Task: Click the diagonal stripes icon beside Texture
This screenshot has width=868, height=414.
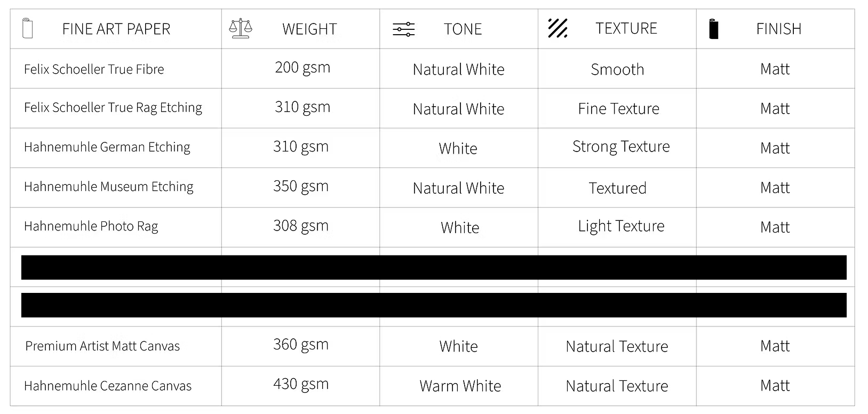Action: tap(558, 28)
